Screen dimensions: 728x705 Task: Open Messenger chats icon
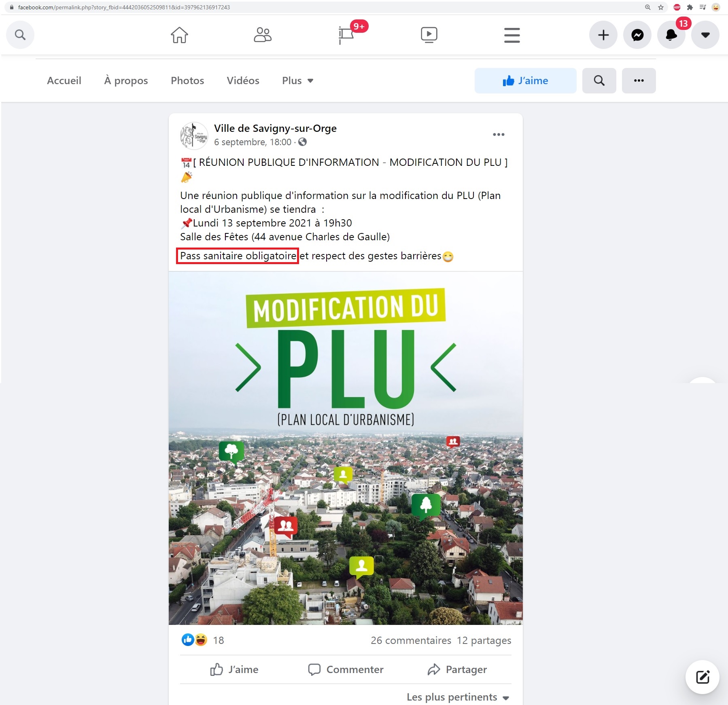(x=637, y=35)
